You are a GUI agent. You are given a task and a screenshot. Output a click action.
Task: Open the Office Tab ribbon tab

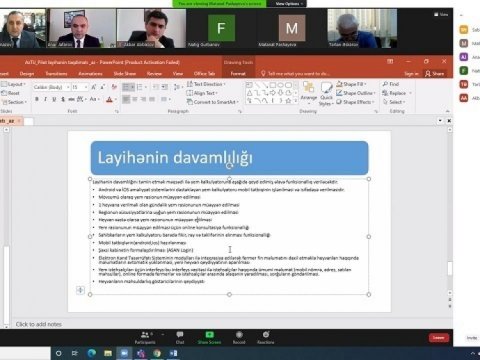pos(204,73)
